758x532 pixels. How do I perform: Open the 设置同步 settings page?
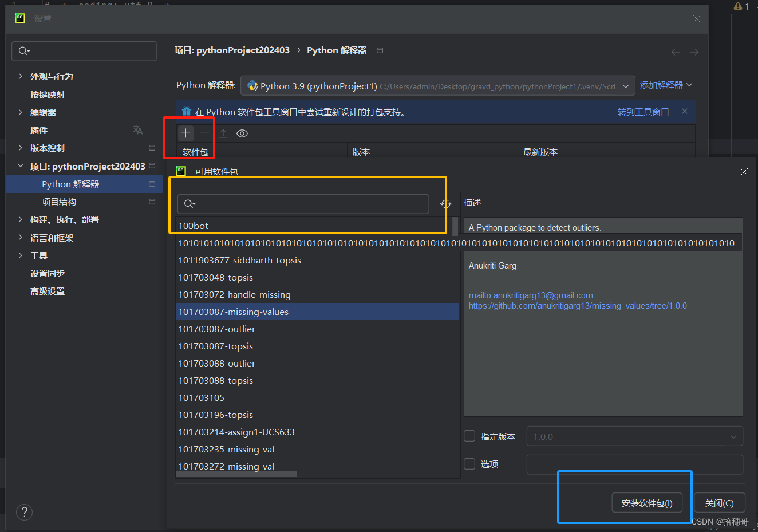tap(48, 273)
